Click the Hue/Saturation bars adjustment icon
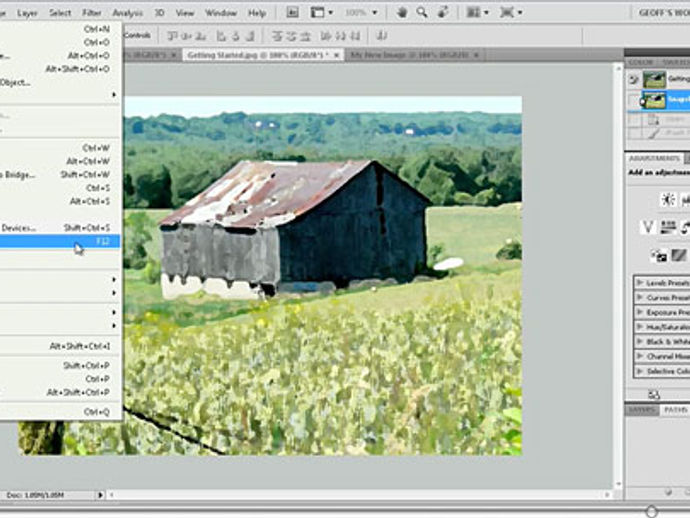This screenshot has height=518, width=690. (x=668, y=228)
